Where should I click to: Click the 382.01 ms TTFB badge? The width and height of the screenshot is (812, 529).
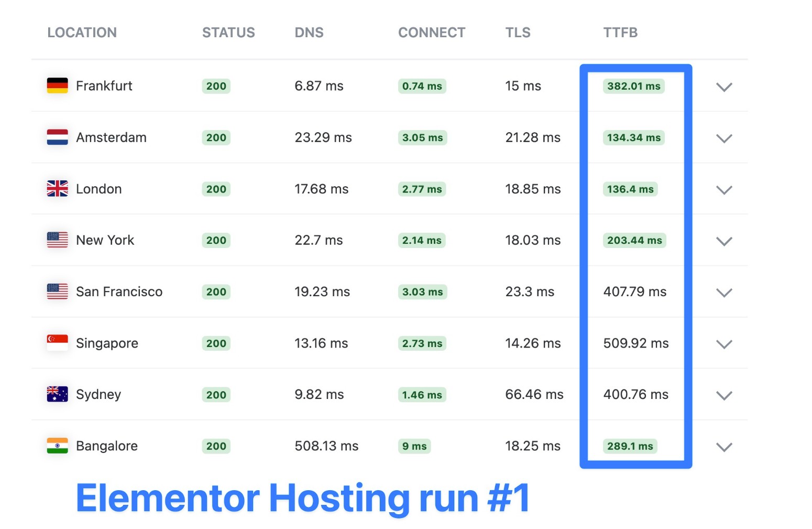(x=634, y=86)
